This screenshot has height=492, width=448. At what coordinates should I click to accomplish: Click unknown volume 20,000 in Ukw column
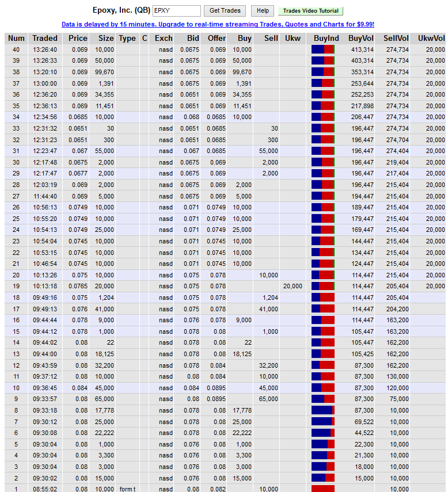[293, 286]
